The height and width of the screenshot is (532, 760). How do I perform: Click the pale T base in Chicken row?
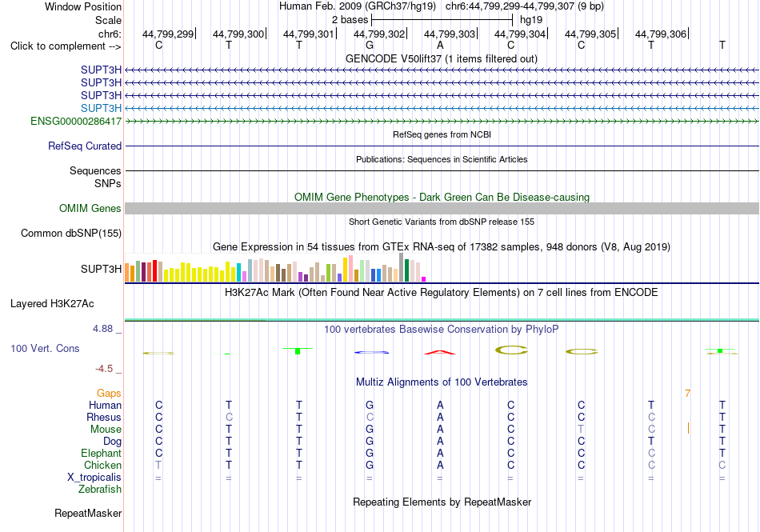(x=158, y=465)
